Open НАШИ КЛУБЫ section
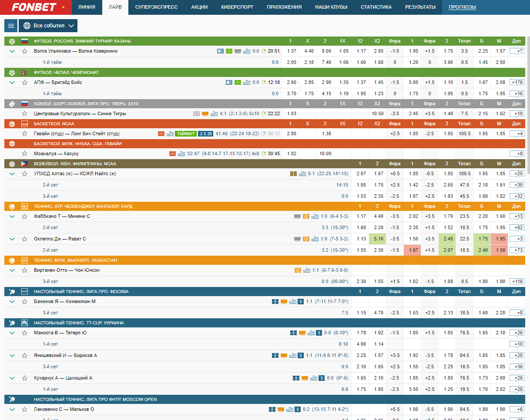Viewport: 530px width, 420px height. 331,7
